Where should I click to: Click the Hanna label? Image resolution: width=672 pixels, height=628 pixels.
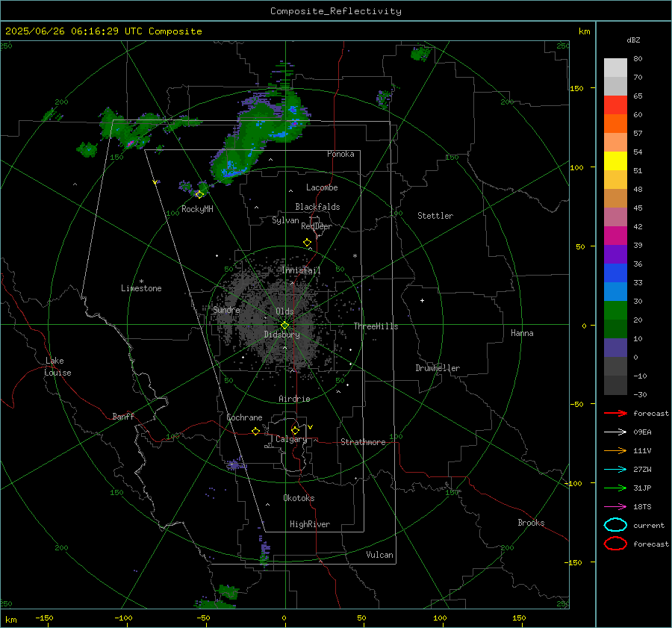point(522,333)
